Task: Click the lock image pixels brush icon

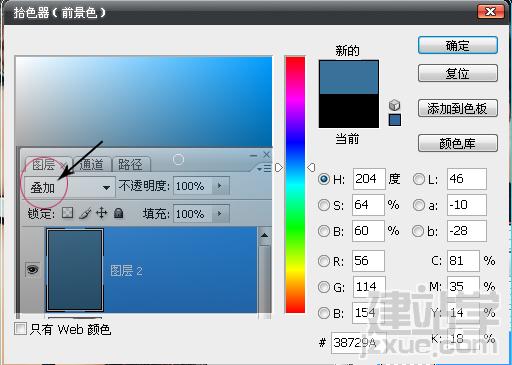Action: pyautogui.click(x=85, y=213)
